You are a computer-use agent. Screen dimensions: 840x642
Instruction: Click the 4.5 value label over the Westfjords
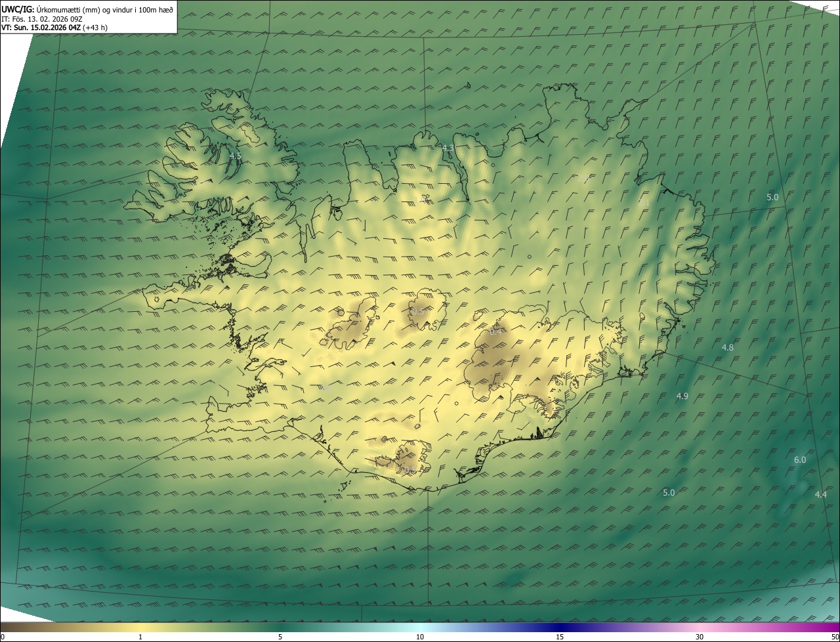(236, 156)
